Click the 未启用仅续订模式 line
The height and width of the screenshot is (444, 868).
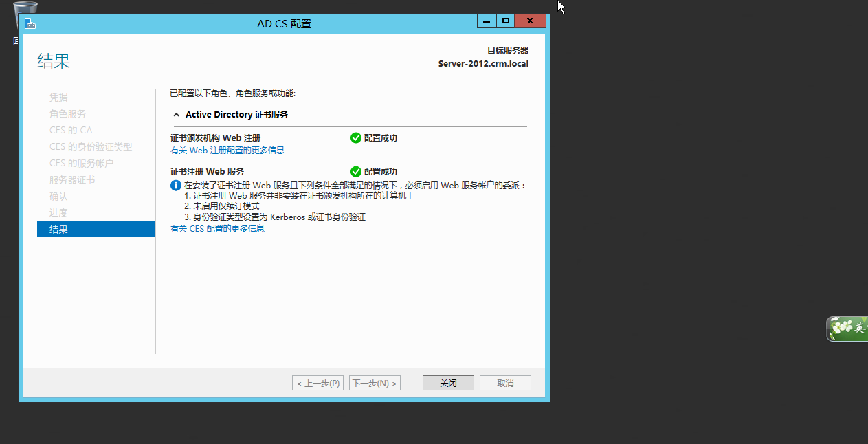pos(222,206)
